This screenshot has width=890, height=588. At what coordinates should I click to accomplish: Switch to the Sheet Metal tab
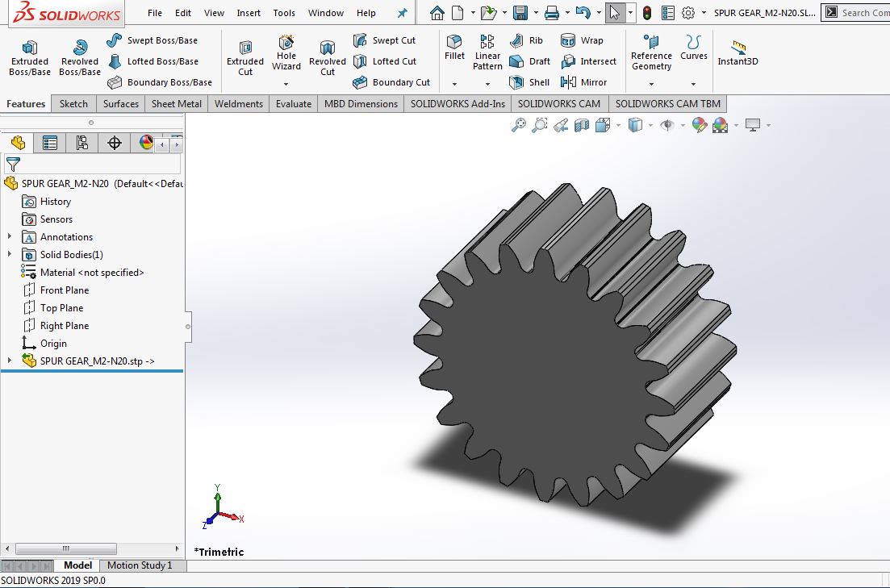pos(177,104)
